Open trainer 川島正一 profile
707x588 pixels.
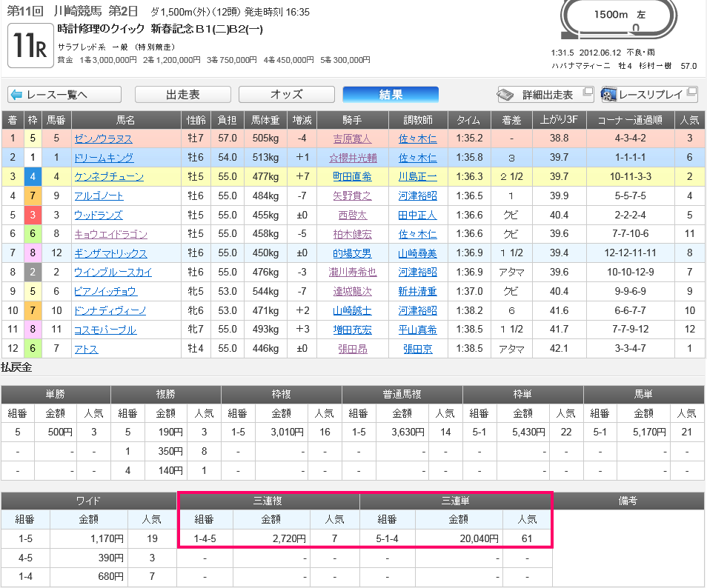[417, 177]
